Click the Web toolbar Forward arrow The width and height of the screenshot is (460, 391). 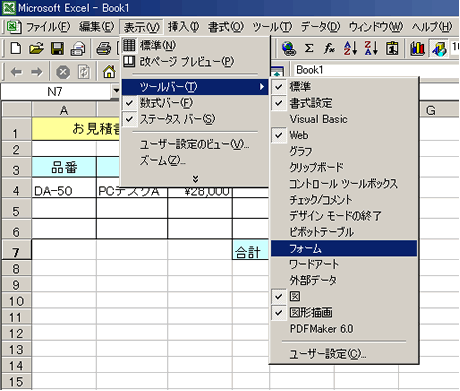[37, 72]
